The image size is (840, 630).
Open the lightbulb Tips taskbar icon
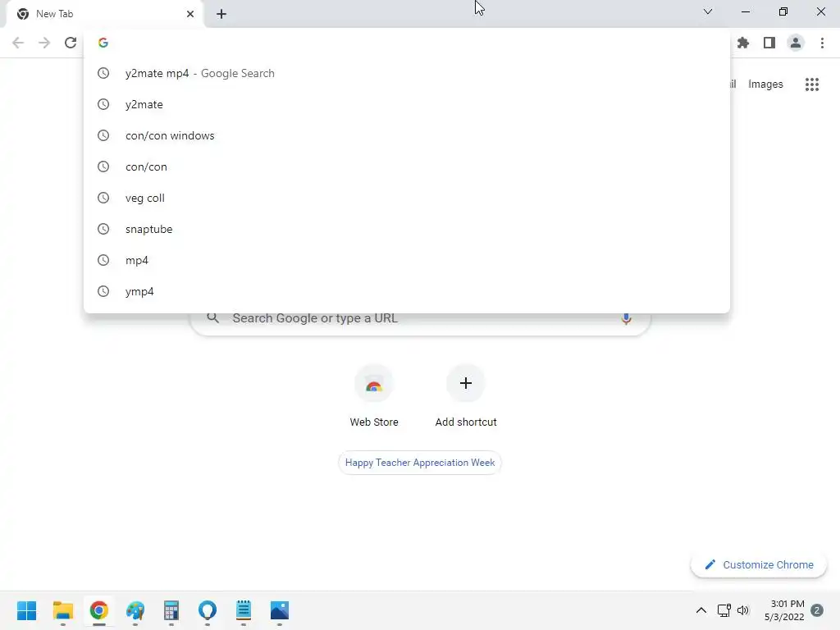208,610
